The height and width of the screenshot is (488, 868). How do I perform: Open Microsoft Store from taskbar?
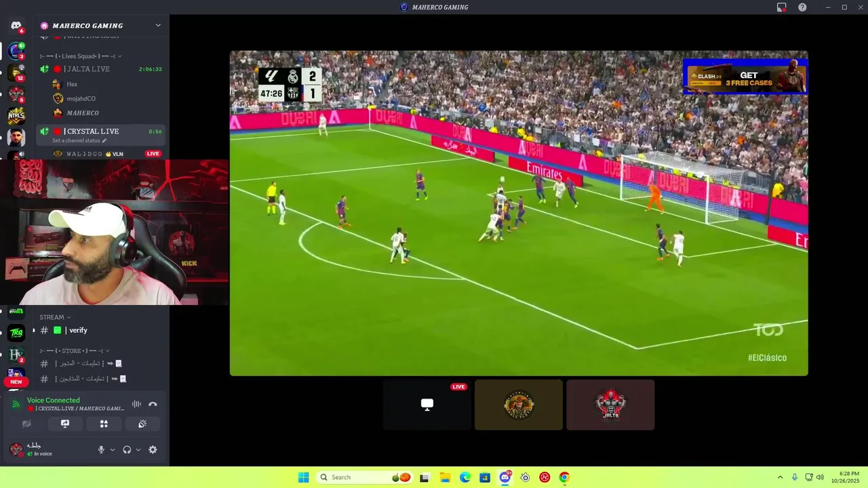pos(485,477)
